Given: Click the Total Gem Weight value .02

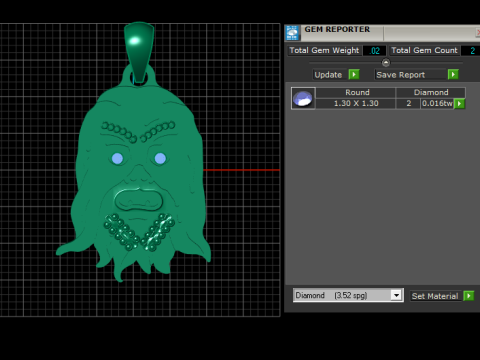Looking at the screenshot, I should [x=375, y=51].
